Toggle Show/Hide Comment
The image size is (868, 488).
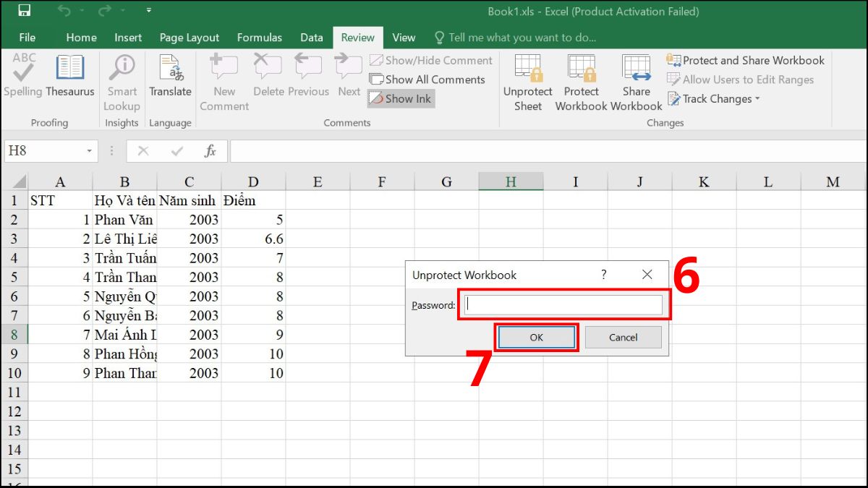pyautogui.click(x=431, y=60)
